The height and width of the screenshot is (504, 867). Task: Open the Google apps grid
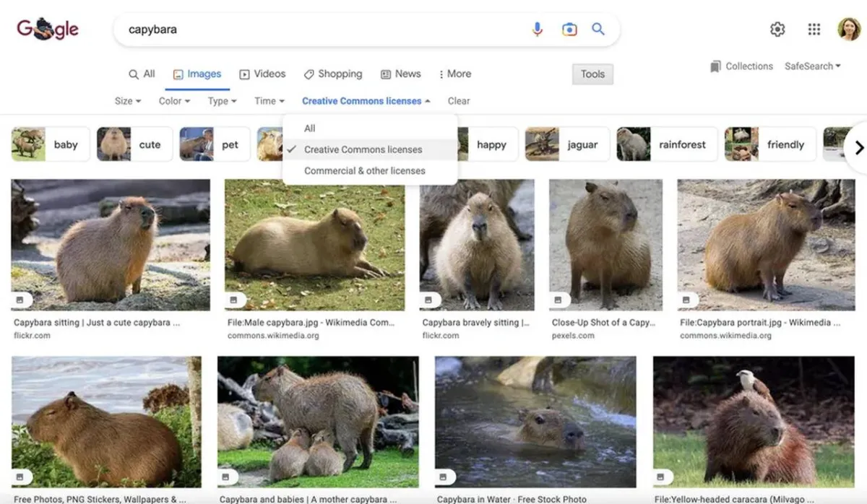[x=814, y=30]
